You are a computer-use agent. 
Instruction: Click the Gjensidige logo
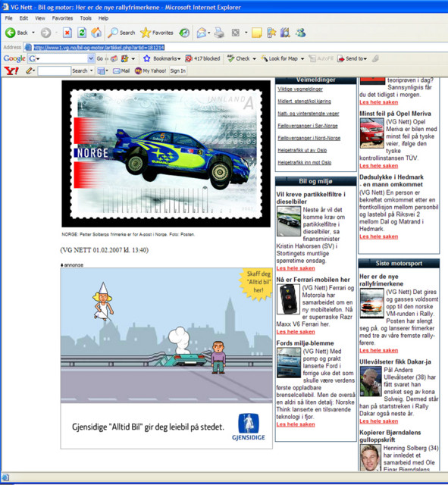point(249,427)
